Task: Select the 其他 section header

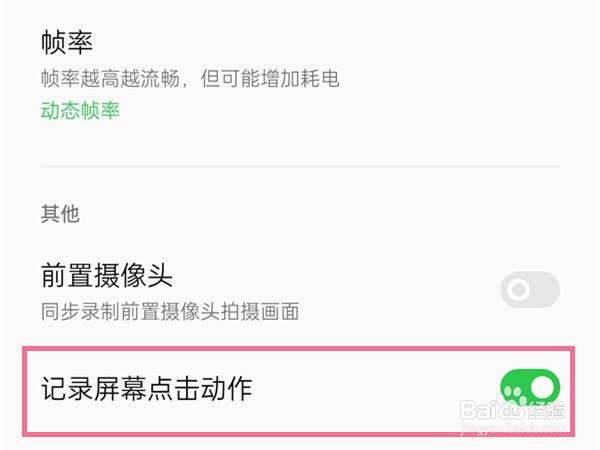Action: 60,214
